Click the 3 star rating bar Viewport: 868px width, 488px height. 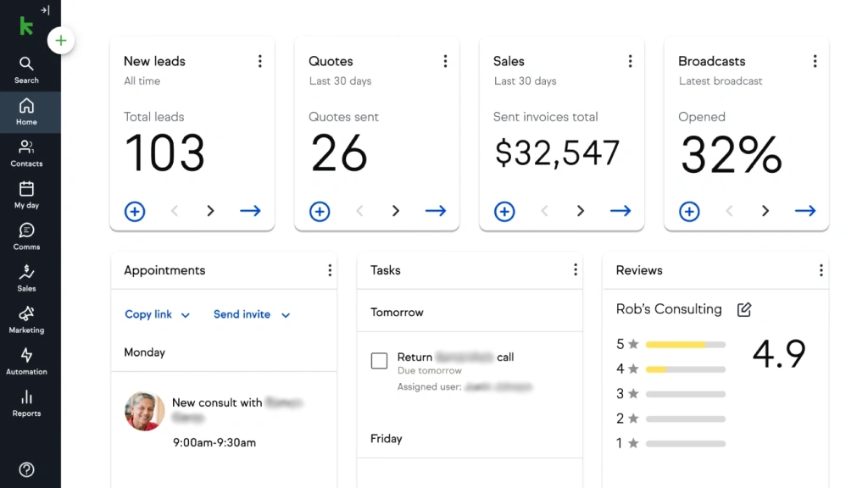pos(685,394)
